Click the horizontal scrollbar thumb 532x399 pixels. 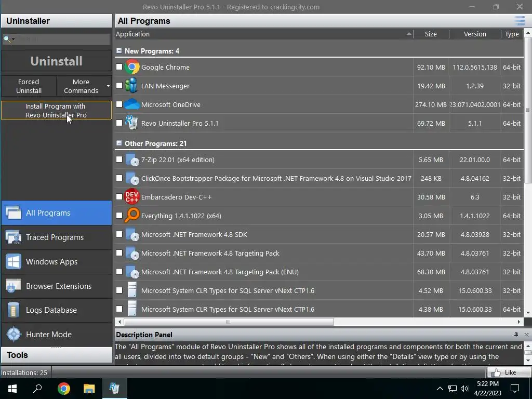(229, 322)
